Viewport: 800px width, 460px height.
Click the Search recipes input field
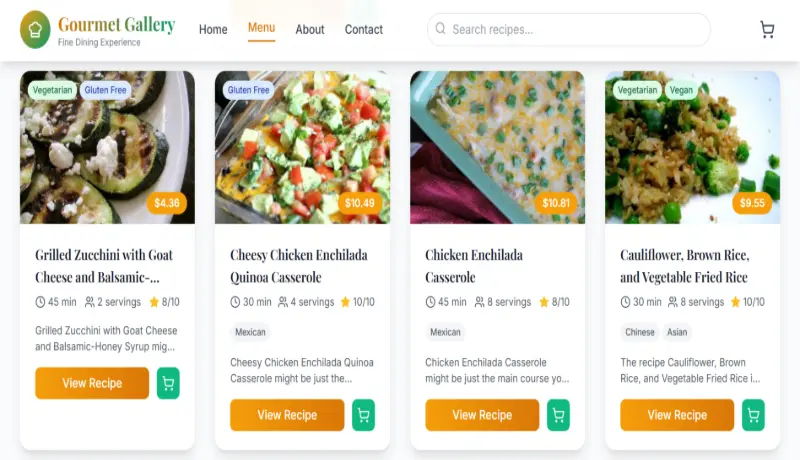tap(575, 30)
